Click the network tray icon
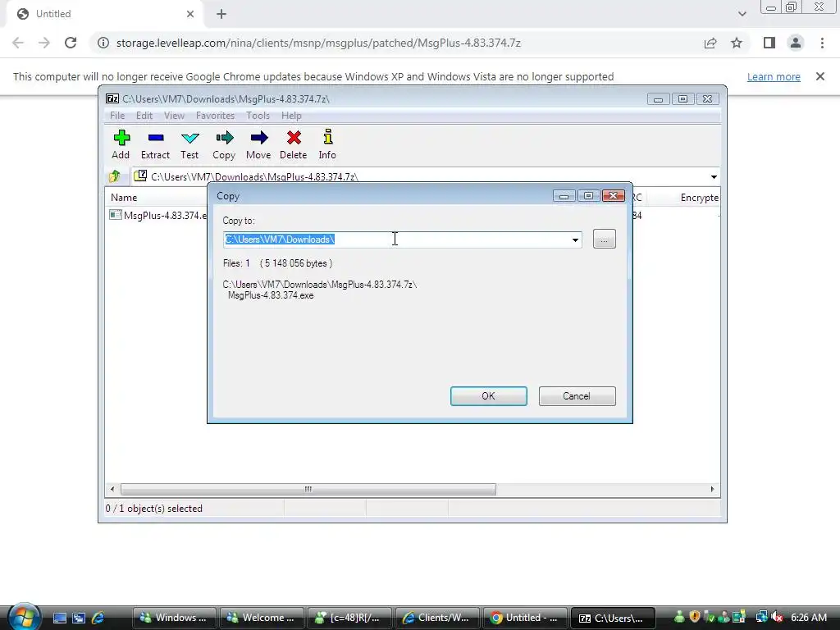The image size is (840, 630). point(761,618)
